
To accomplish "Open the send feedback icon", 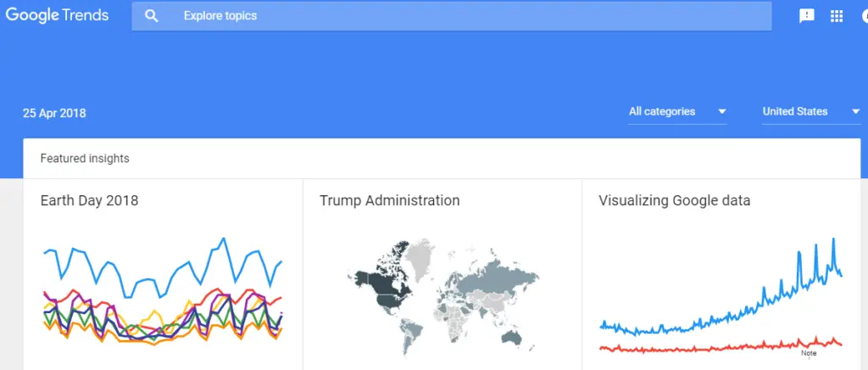I will [x=807, y=16].
